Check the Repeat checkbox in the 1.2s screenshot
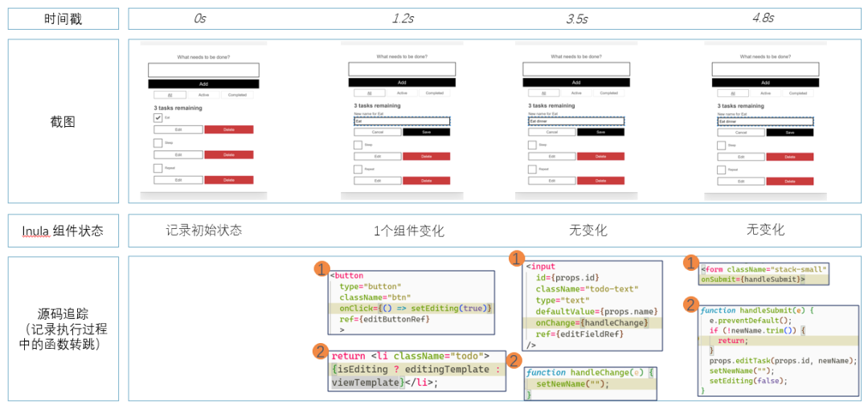 pyautogui.click(x=358, y=170)
